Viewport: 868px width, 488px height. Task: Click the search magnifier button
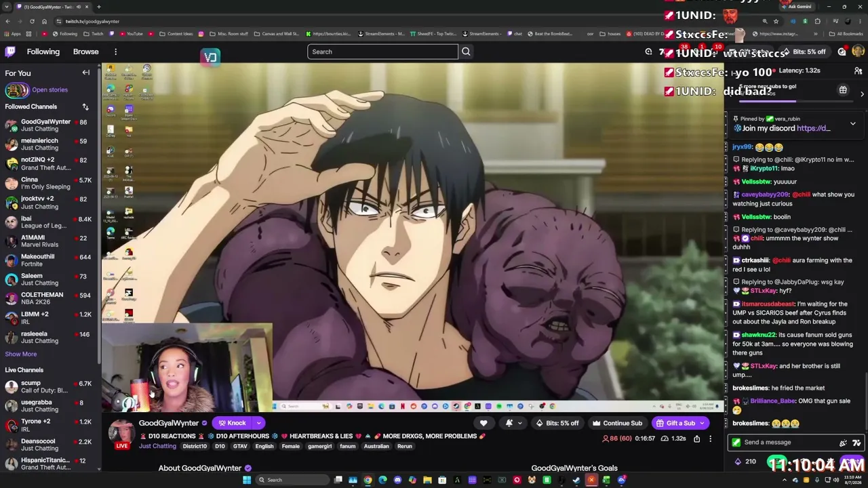[466, 52]
